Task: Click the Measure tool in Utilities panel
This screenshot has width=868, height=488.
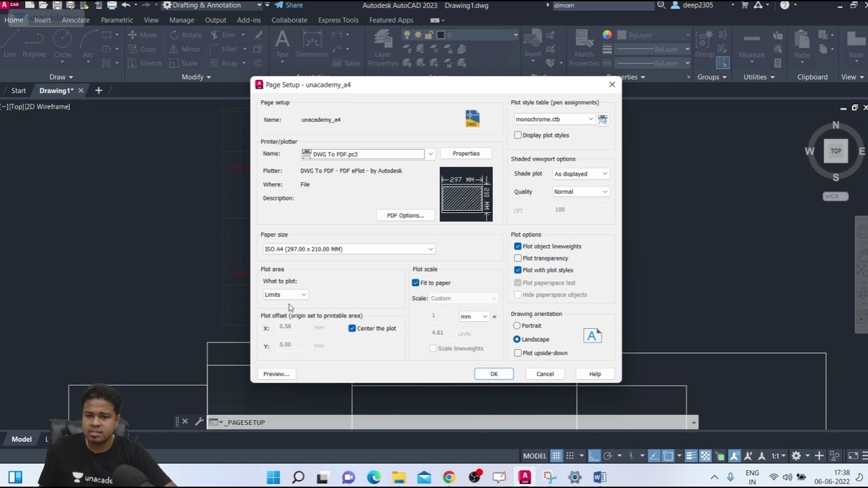Action: (751, 44)
